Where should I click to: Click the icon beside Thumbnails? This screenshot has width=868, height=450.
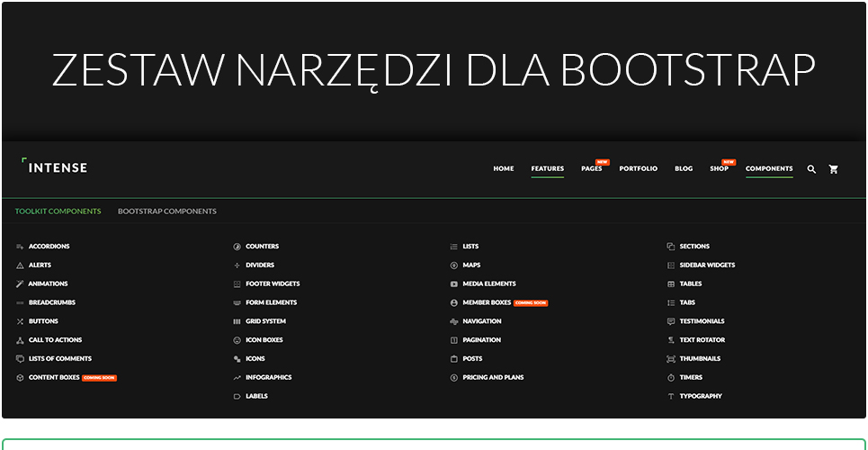click(x=671, y=359)
